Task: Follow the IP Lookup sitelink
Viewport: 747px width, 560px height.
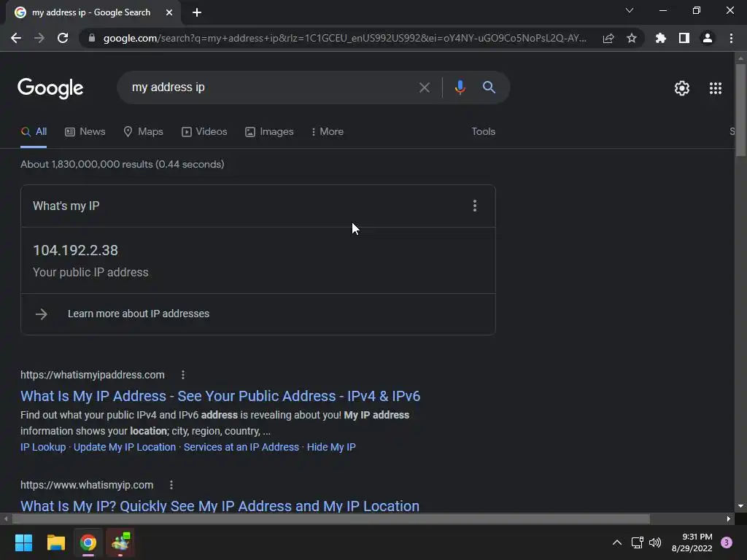Action: tap(43, 447)
